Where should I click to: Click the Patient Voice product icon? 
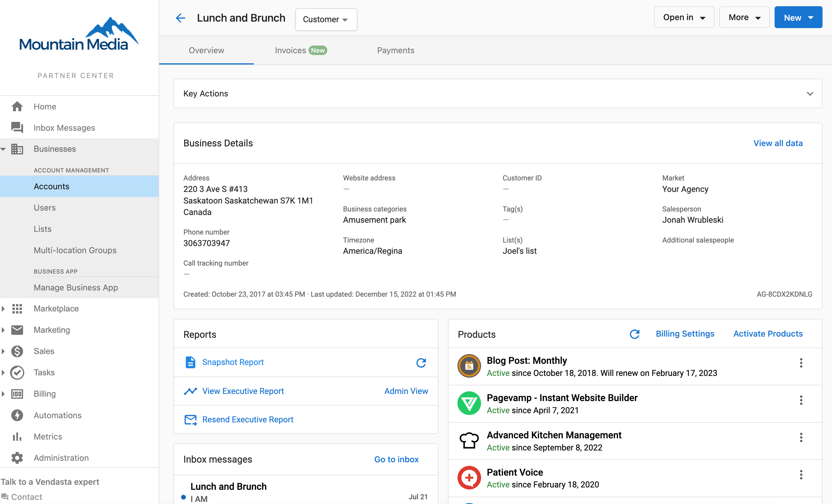[x=469, y=478]
